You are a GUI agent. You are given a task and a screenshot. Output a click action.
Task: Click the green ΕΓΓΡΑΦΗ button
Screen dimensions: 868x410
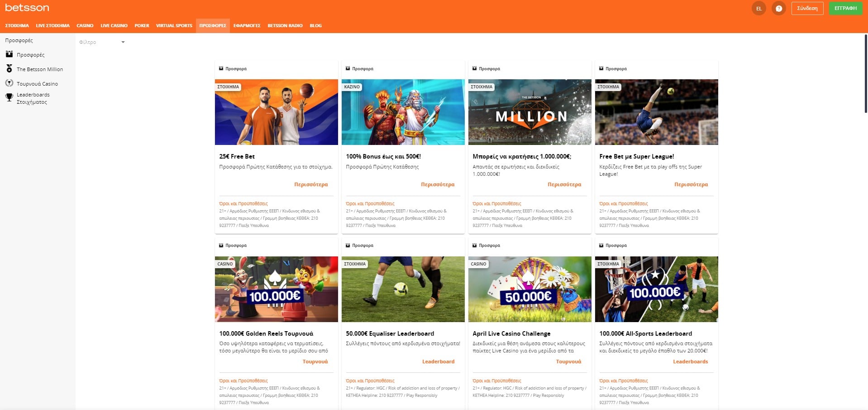846,8
